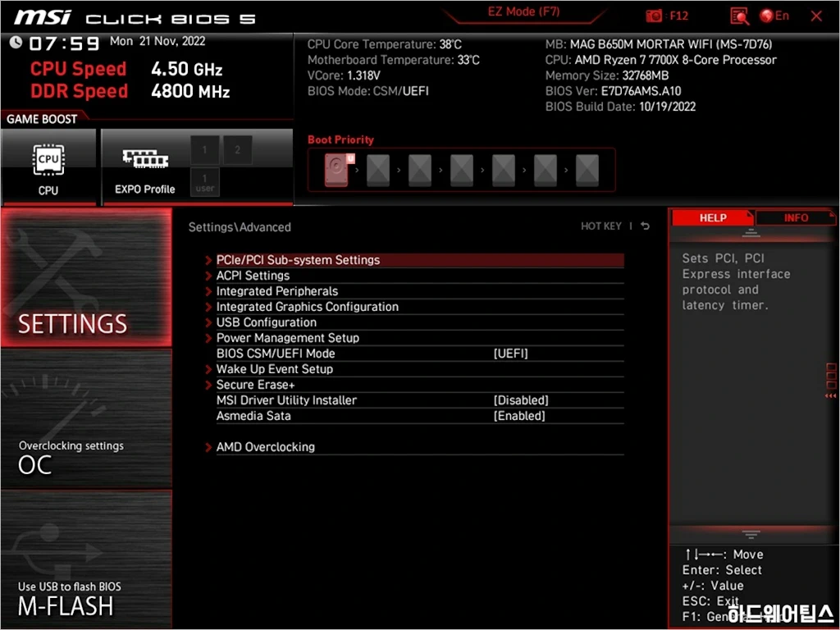Click the BIOS Ver E7D76AMS.A10 text

tap(613, 91)
